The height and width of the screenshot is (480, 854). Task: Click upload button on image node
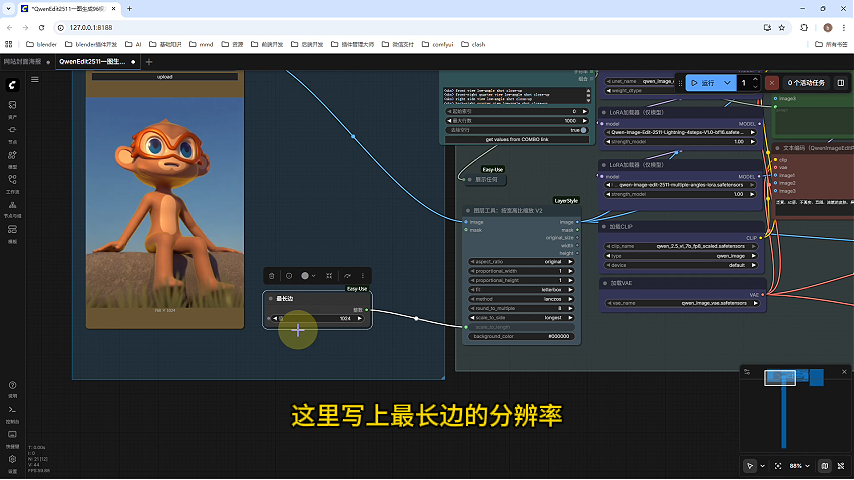pos(164,77)
